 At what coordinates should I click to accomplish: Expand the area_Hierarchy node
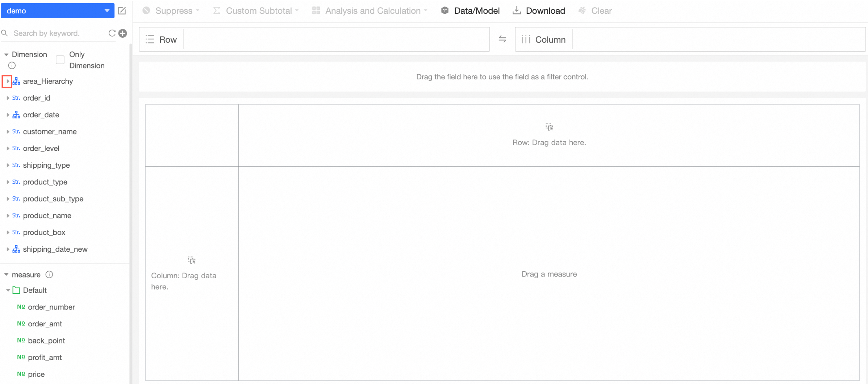7,82
